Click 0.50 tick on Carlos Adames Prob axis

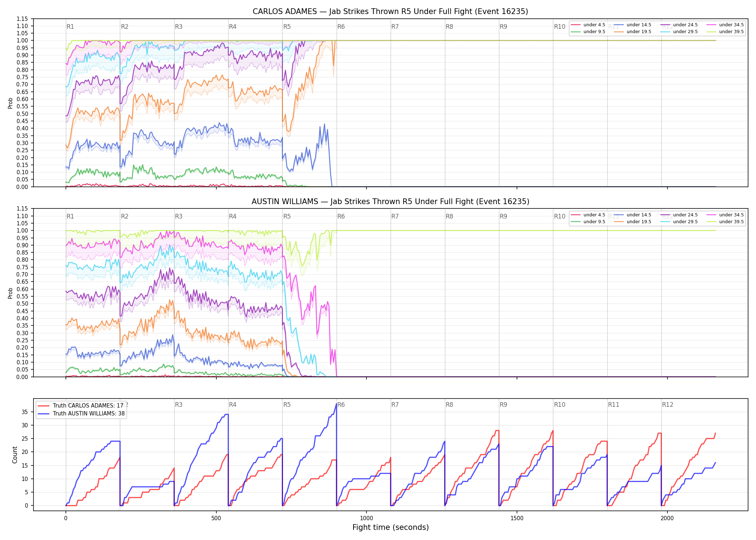(22, 114)
